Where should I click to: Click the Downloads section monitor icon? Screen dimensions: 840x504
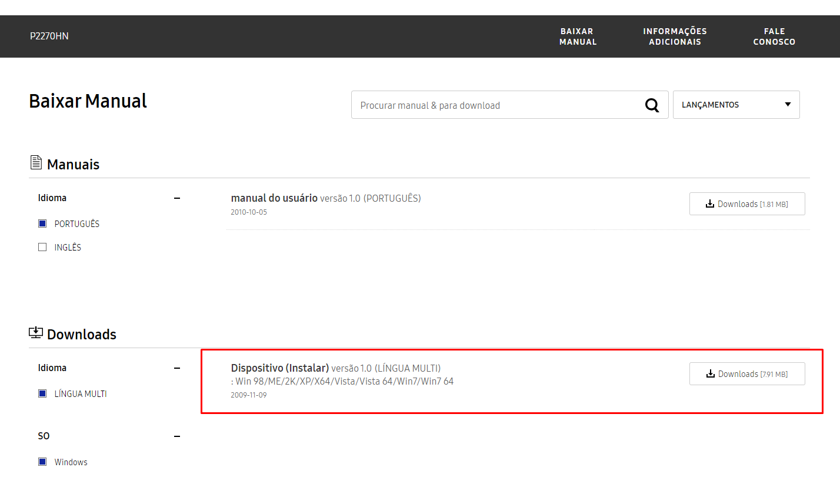36,333
